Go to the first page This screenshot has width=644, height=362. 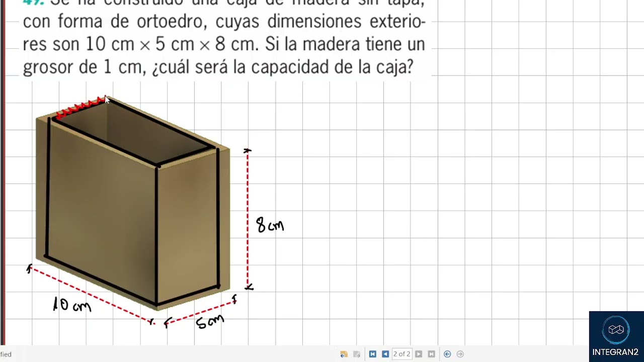click(x=372, y=354)
